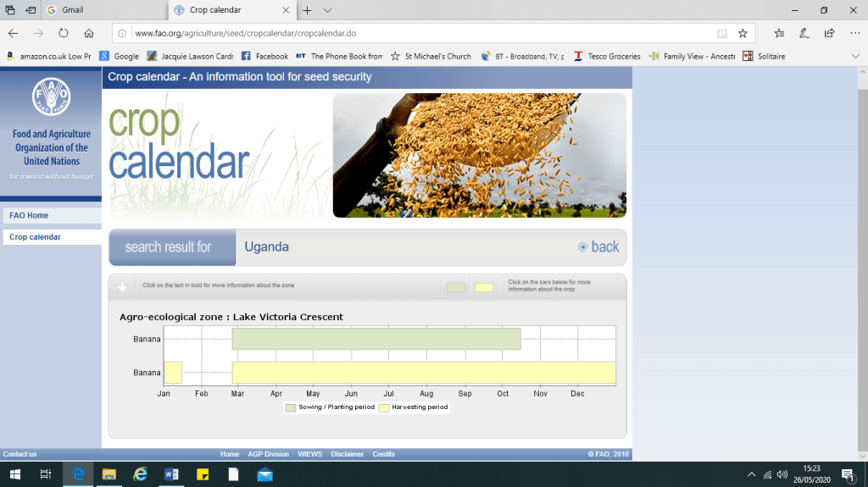Add page to favorites with star icon

(743, 33)
